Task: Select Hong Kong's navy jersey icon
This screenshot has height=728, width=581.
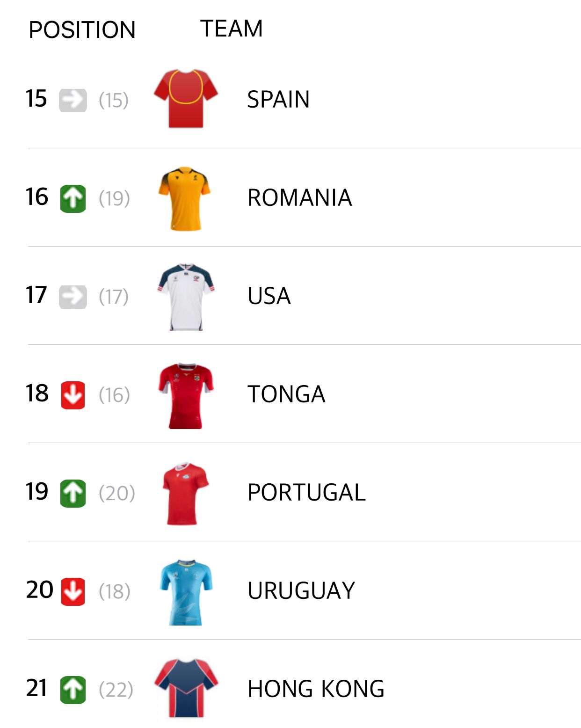Action: click(186, 688)
